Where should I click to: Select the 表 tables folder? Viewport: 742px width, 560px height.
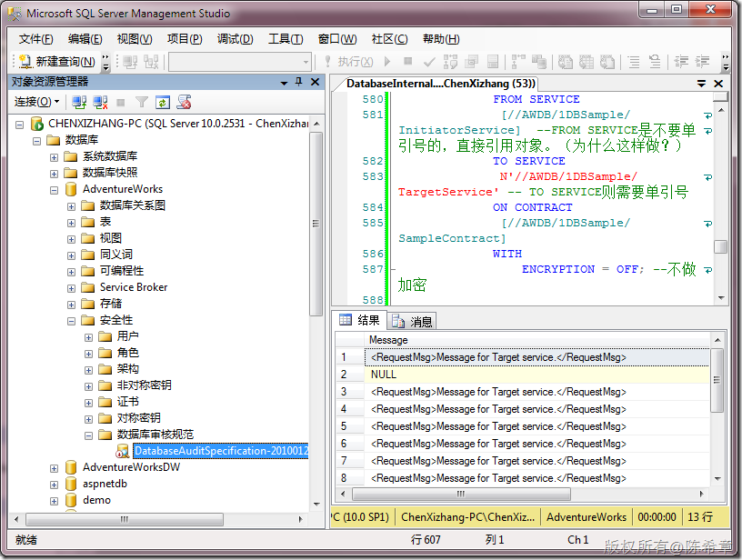[105, 221]
